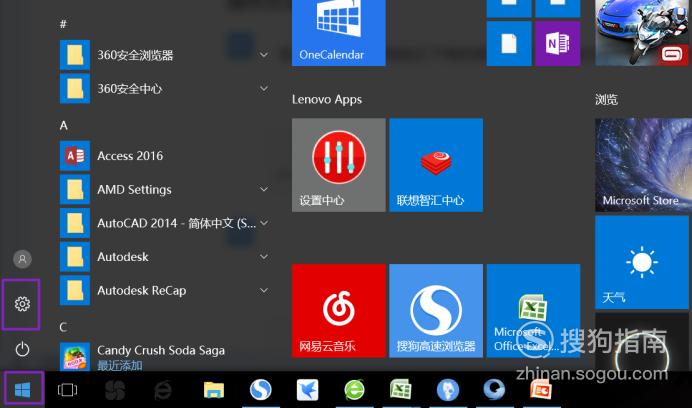Viewport: 692px width, 408px height.
Task: Launch Sogou browser from the taskbar
Action: [260, 390]
